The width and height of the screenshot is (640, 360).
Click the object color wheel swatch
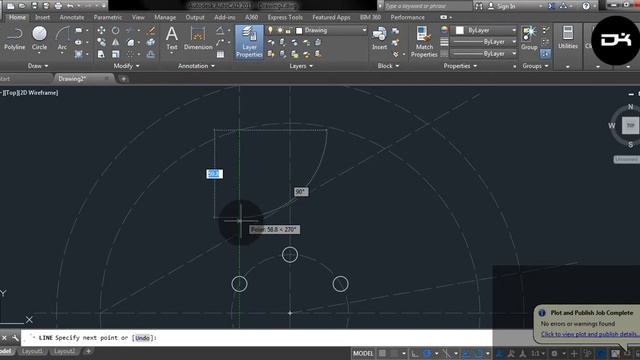pyautogui.click(x=444, y=30)
